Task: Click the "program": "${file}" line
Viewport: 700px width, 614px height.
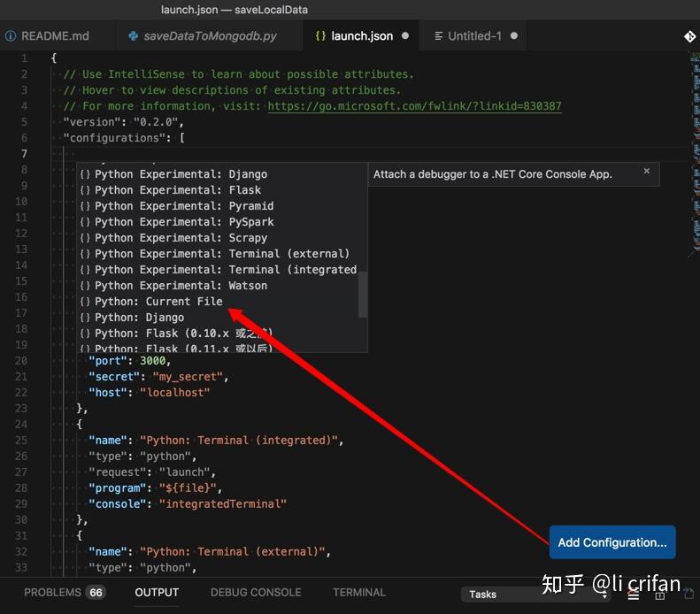Action: tap(156, 488)
